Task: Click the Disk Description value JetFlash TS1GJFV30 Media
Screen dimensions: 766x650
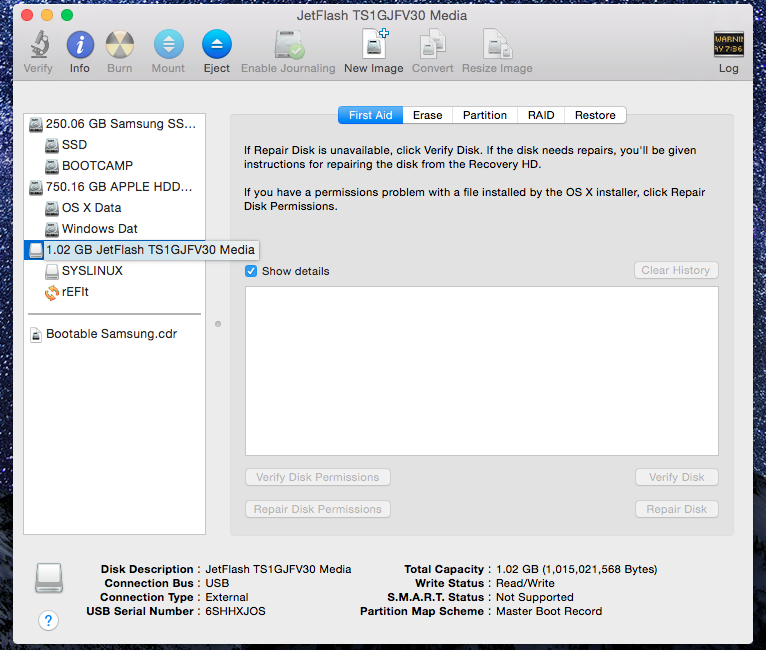Action: point(278,569)
